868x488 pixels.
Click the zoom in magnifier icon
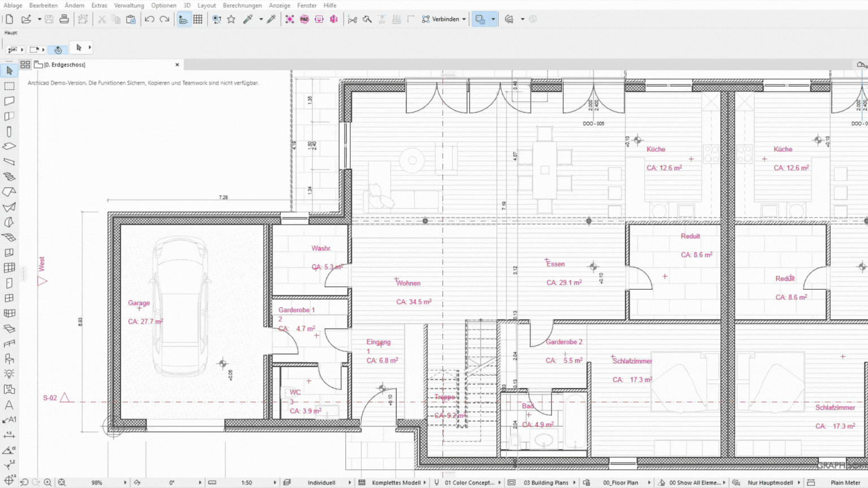tap(48, 482)
